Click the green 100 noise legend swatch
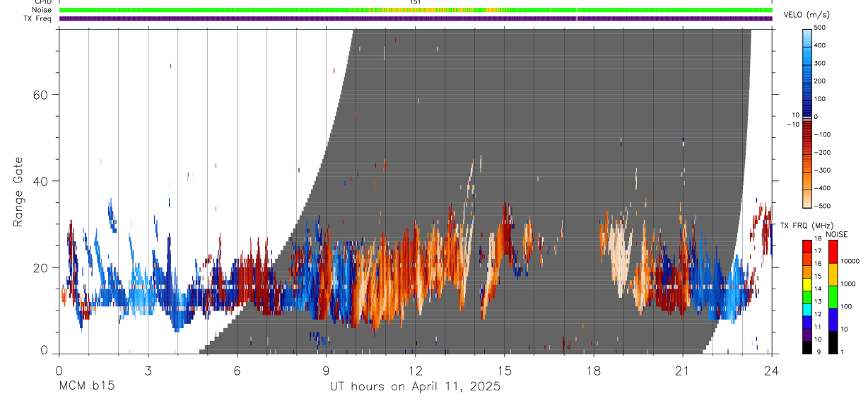Image resolution: width=868 pixels, height=401 pixels. (x=832, y=296)
